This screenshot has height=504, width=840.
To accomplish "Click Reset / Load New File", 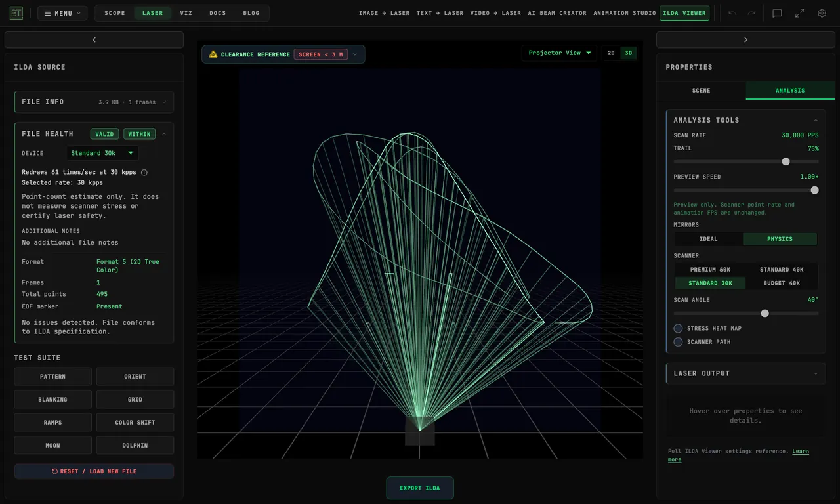I will (94, 471).
